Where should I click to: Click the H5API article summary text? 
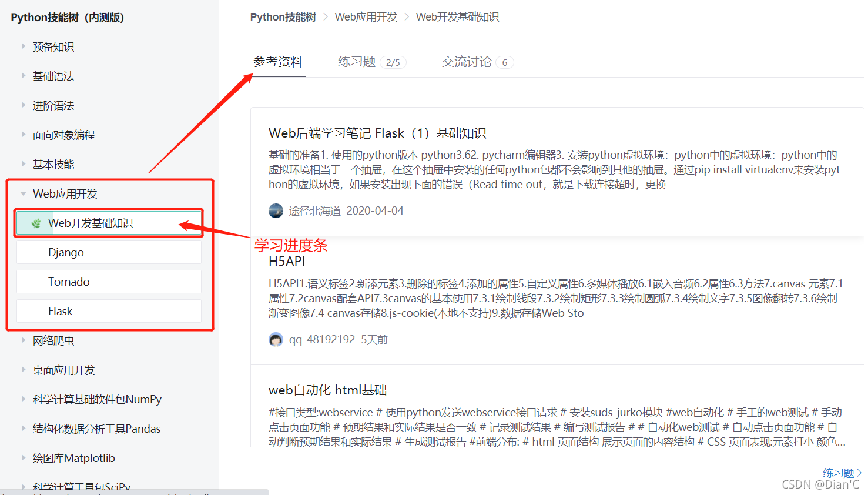556,298
